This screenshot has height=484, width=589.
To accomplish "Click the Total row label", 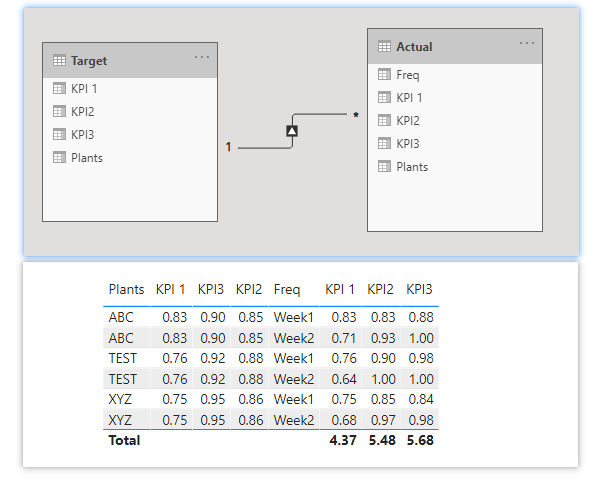I will point(124,440).
